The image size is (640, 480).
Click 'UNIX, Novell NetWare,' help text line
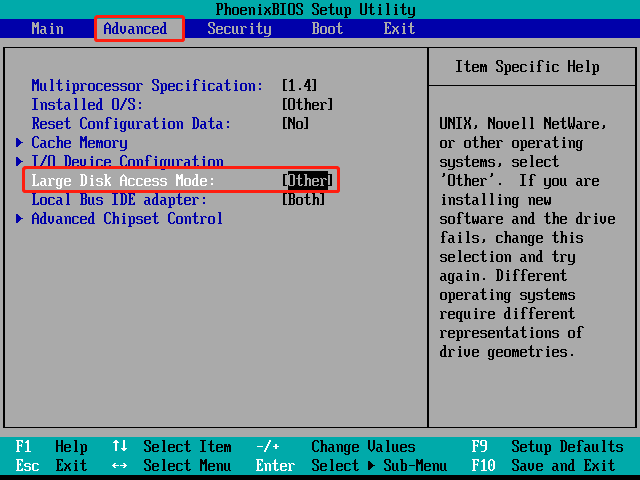pos(523,124)
